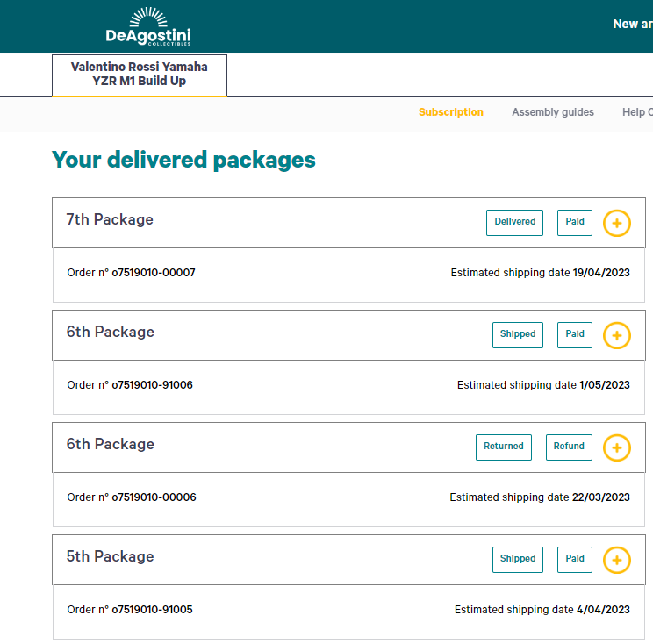653x644 pixels.
Task: Click the Delivered status badge on 7th Package
Action: pyautogui.click(x=515, y=222)
